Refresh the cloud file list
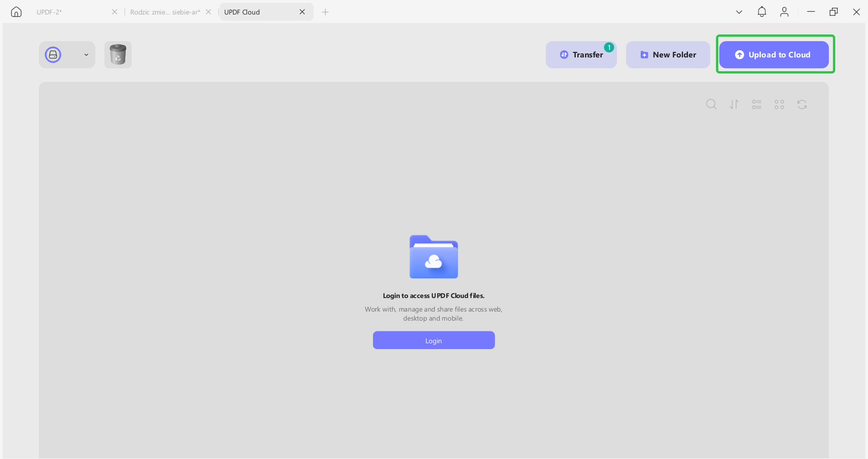The image size is (868, 459). pos(802,104)
